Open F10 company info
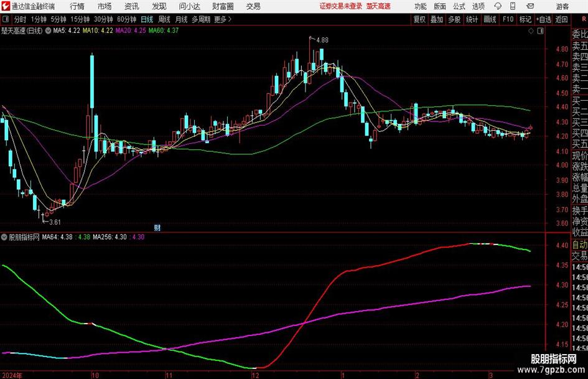This screenshot has width=588, height=379. [x=508, y=19]
